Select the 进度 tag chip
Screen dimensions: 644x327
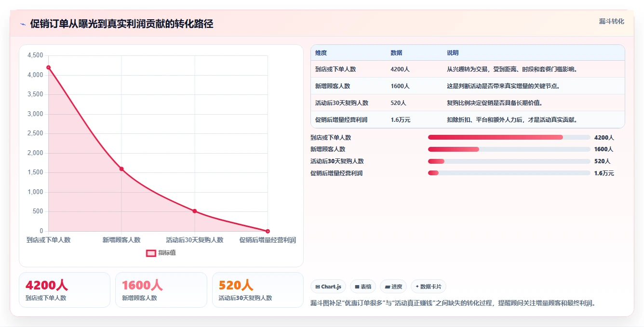(x=393, y=287)
